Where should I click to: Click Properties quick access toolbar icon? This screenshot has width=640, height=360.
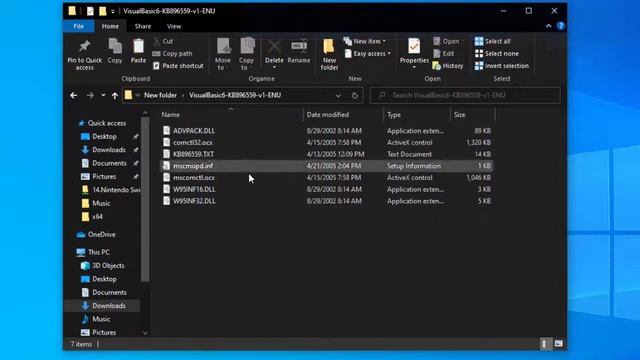coord(90,11)
